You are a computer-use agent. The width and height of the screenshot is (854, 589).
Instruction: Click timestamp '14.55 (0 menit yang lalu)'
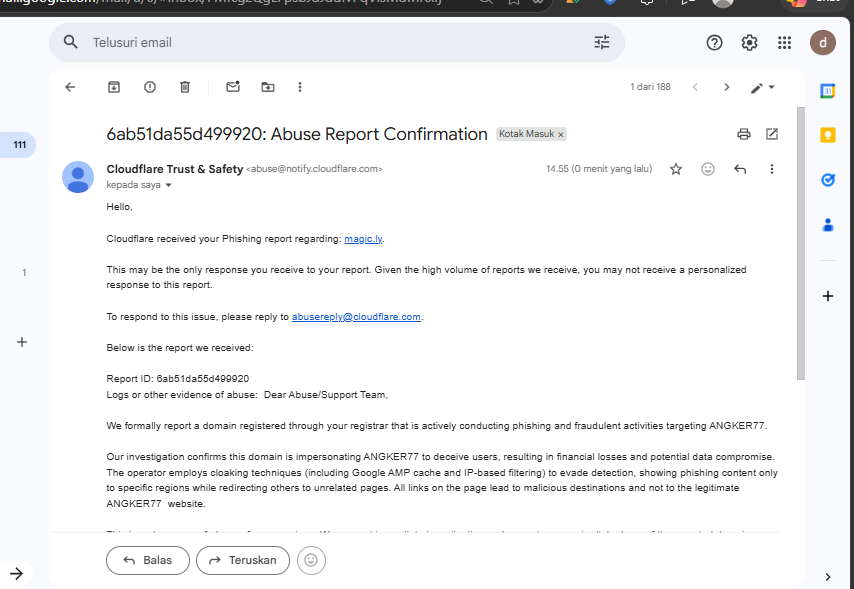599,169
